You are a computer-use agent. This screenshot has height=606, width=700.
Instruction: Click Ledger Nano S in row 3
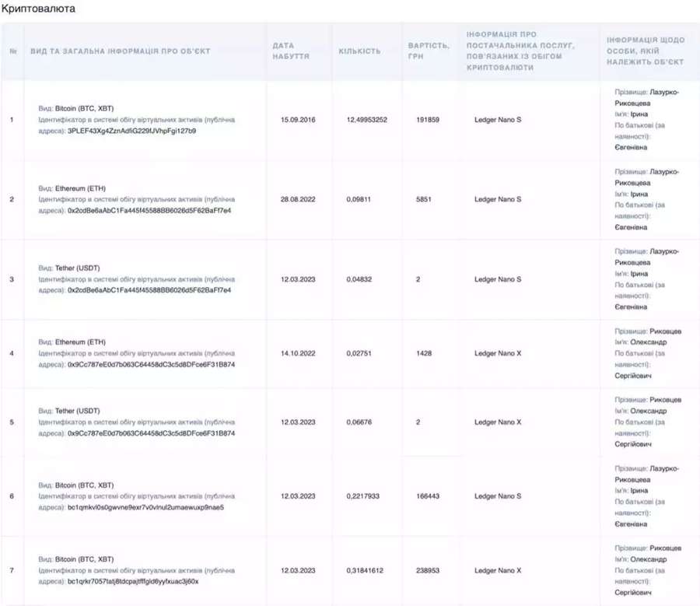497,279
